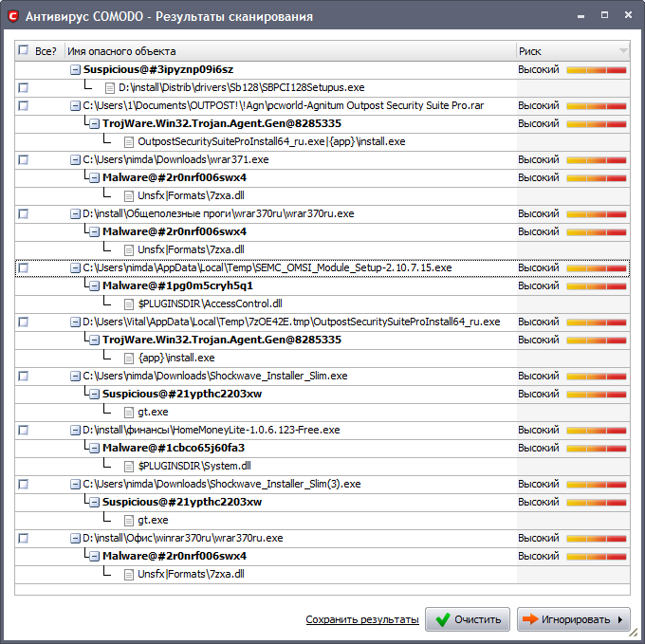The height and width of the screenshot is (644, 645).
Task: Check the box for Shockwave_Installer_Slim.exe
Action: tap(24, 376)
